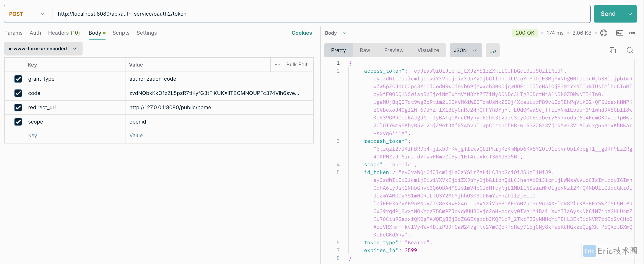The height and width of the screenshot is (264, 644).
Task: Click the network globe icon
Action: tap(603, 33)
